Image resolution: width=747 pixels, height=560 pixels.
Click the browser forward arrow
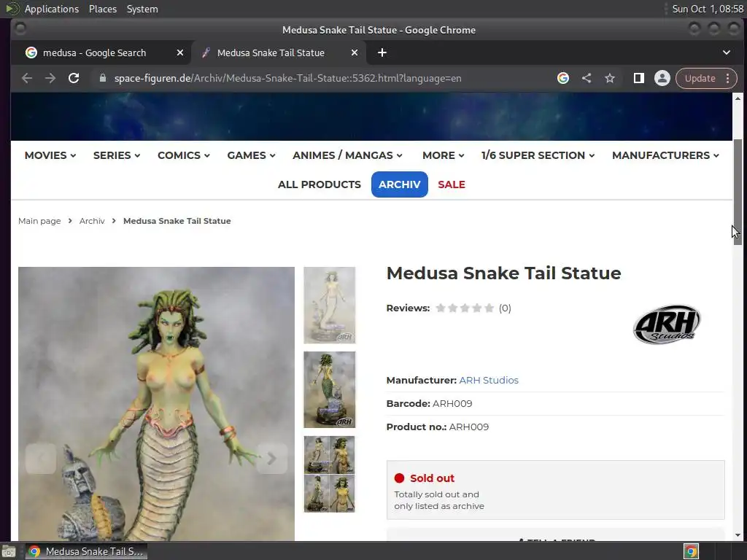pos(50,78)
